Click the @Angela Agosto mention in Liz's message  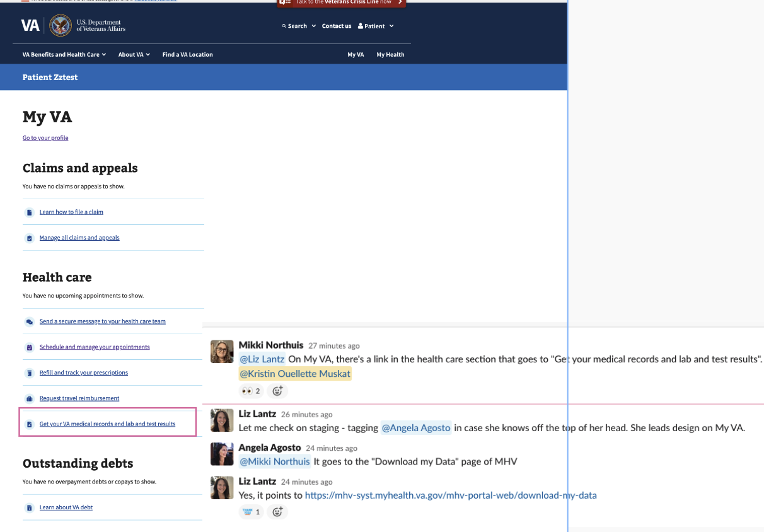pos(416,428)
